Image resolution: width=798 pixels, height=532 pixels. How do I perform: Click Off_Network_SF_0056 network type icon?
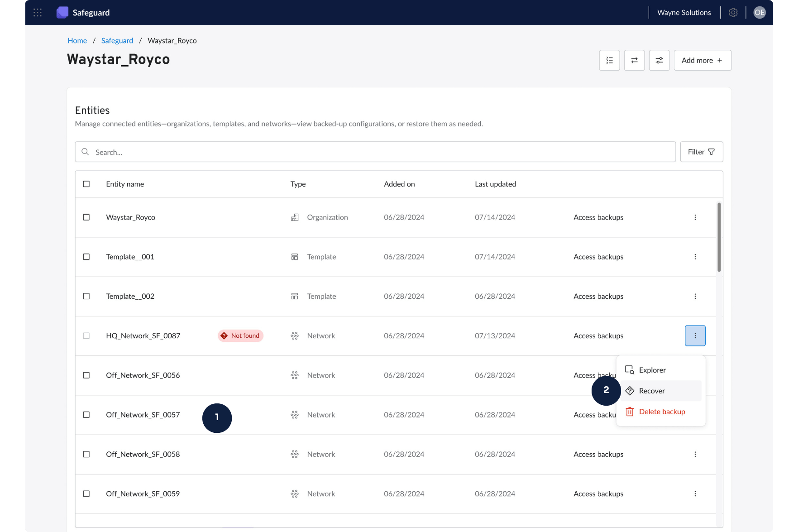(x=295, y=375)
